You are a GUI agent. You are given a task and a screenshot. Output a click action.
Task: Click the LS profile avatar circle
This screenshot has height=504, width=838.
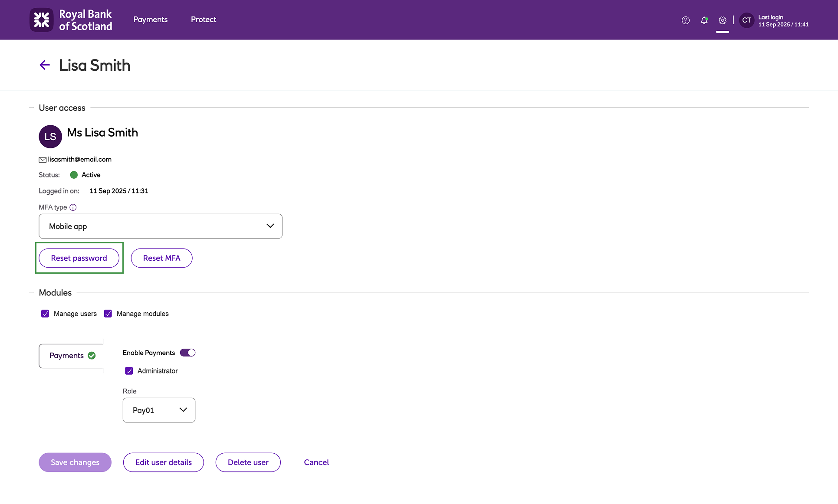point(50,137)
